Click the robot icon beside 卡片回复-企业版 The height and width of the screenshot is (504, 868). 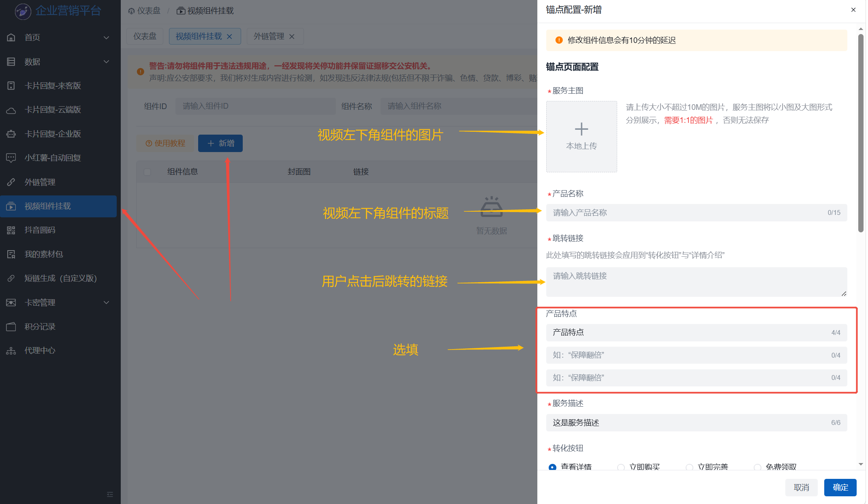(x=11, y=134)
